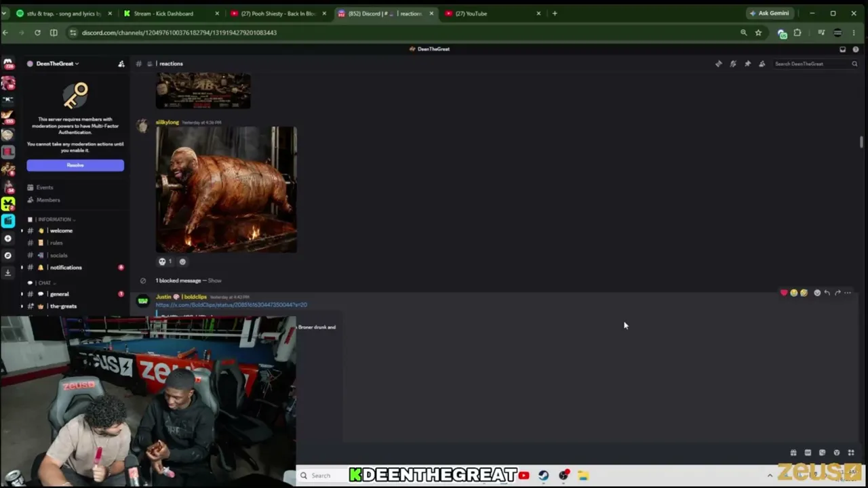Click Download Apps icon in server list
868x488 pixels.
(8, 272)
